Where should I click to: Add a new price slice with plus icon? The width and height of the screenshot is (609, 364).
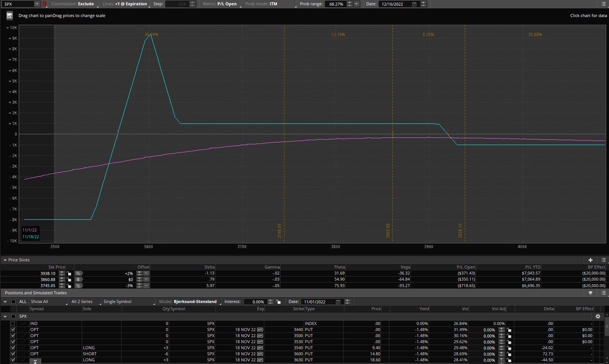(x=590, y=260)
